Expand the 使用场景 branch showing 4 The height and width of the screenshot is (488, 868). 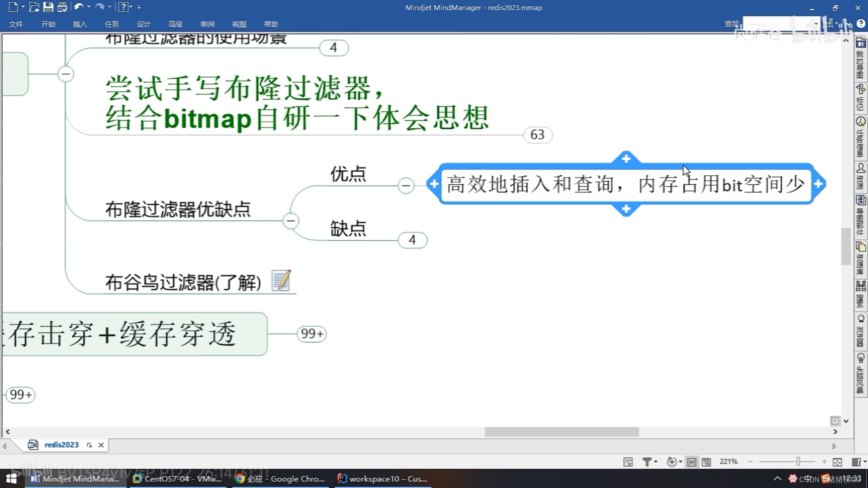pyautogui.click(x=333, y=47)
